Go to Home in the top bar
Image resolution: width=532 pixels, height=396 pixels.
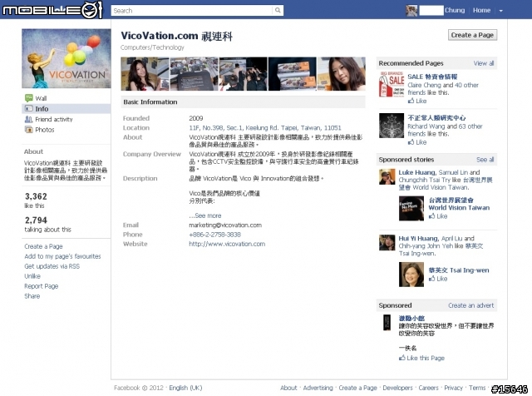click(481, 10)
